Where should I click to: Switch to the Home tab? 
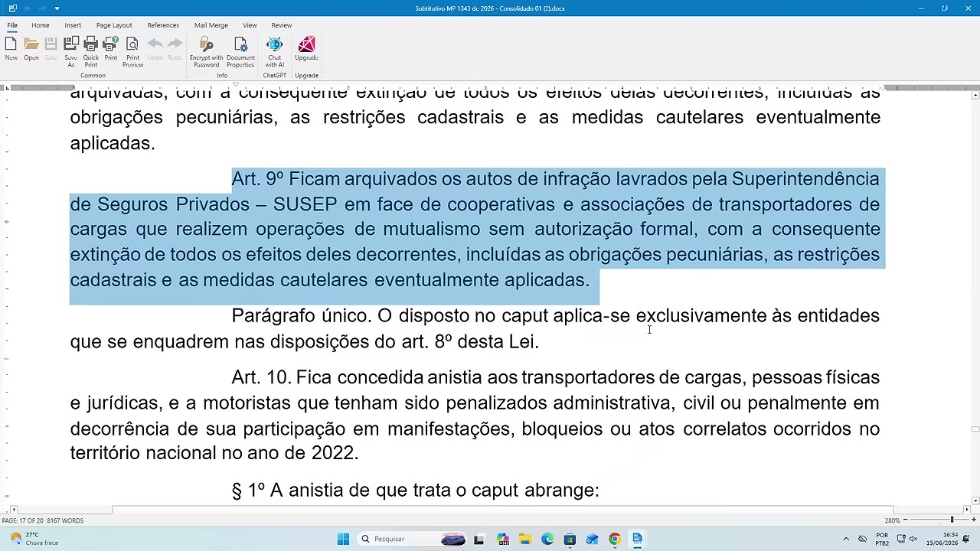click(41, 25)
